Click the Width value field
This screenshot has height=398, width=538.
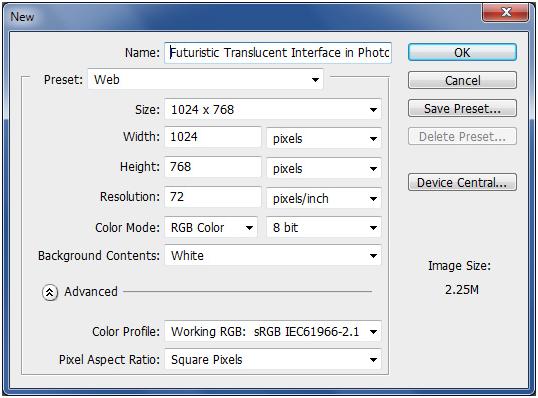213,137
